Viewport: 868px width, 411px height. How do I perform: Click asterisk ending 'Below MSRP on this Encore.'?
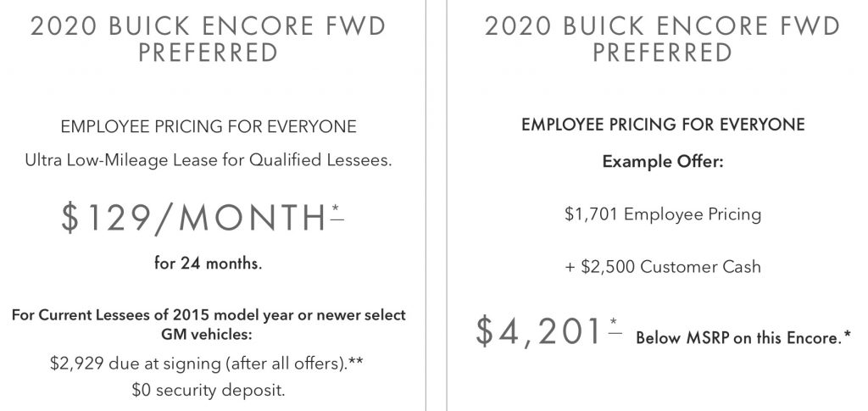(848, 336)
